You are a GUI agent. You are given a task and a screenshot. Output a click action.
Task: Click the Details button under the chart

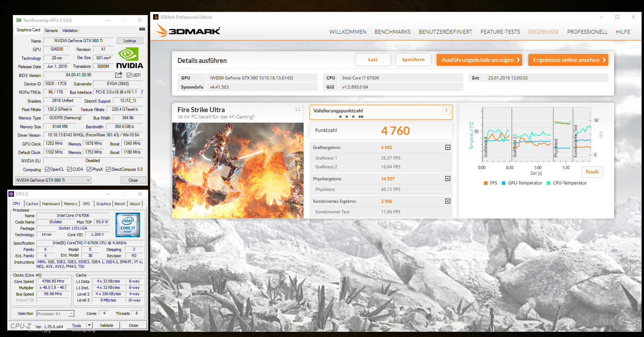click(592, 172)
